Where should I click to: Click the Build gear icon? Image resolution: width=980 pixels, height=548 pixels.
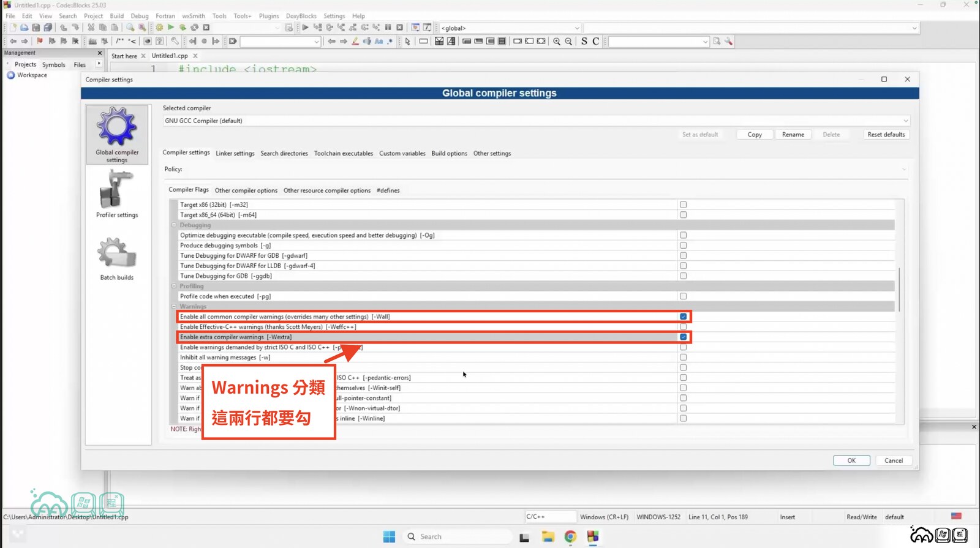pyautogui.click(x=159, y=28)
